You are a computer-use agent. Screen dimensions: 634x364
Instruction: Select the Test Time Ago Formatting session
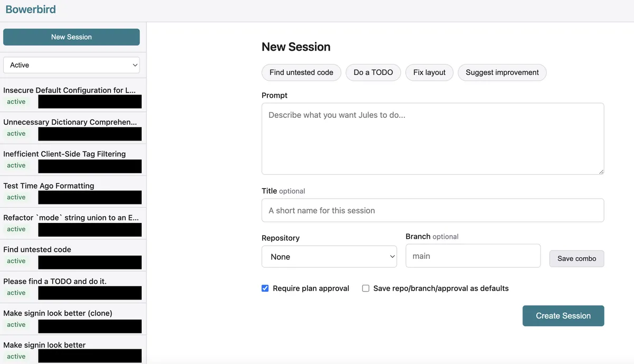coord(49,186)
